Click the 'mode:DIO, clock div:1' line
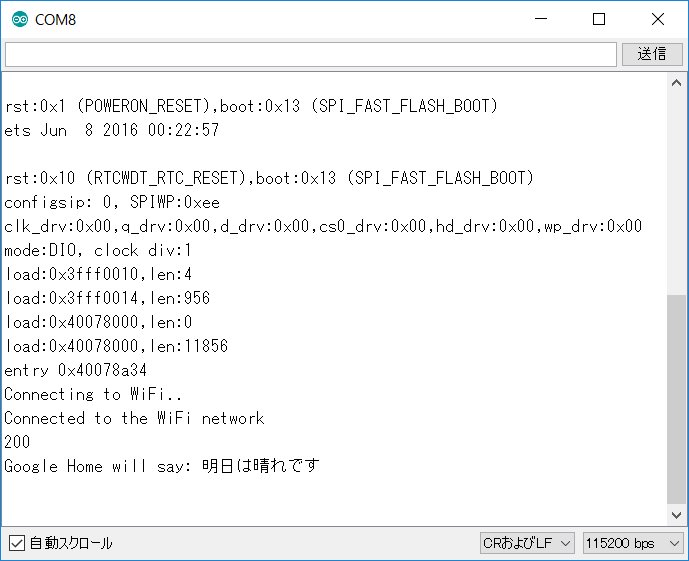The width and height of the screenshot is (689, 561). tap(98, 250)
